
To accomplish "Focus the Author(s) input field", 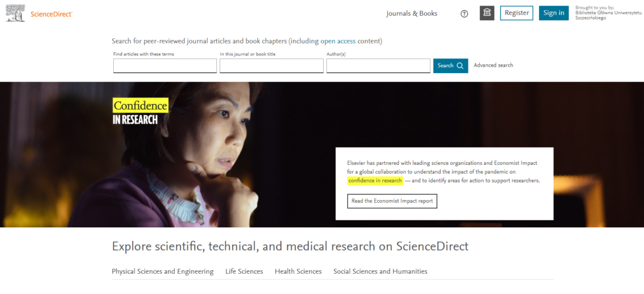I will pyautogui.click(x=378, y=66).
